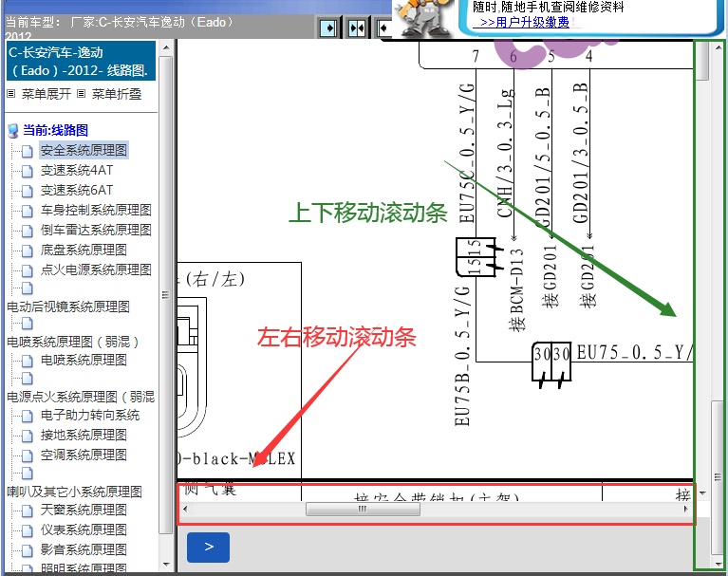This screenshot has width=728, height=576.
Task: Select 仪表系统原理图 entry
Action: click(x=84, y=530)
